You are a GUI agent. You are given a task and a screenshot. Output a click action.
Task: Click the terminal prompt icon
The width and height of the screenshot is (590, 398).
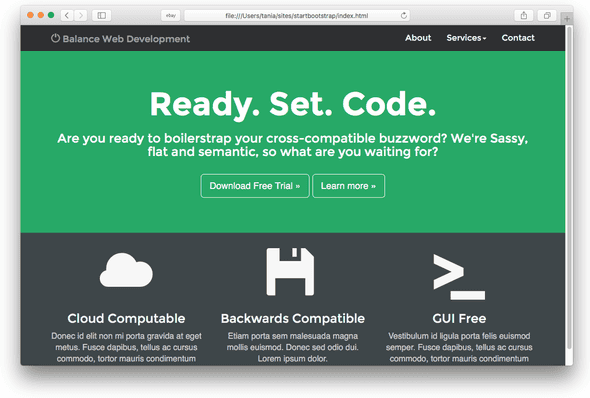pos(459,277)
